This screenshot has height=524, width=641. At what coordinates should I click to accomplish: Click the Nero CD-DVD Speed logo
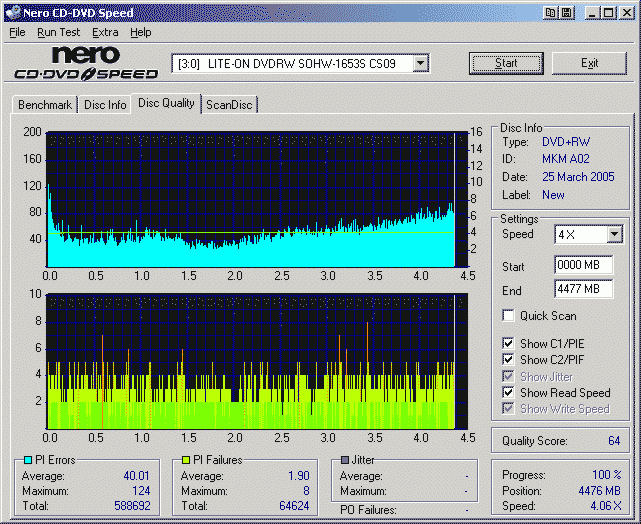point(86,63)
